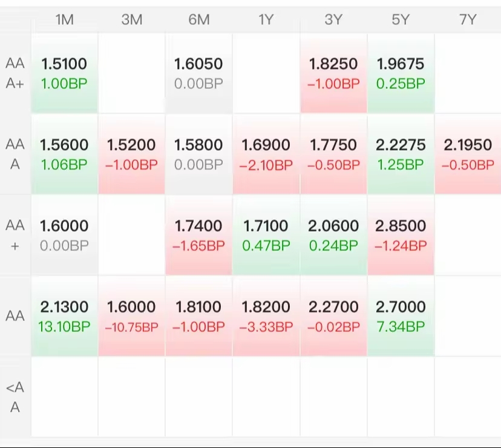The image size is (501, 448).
Task: Click the 5Y tenor column header
Action: click(400, 19)
